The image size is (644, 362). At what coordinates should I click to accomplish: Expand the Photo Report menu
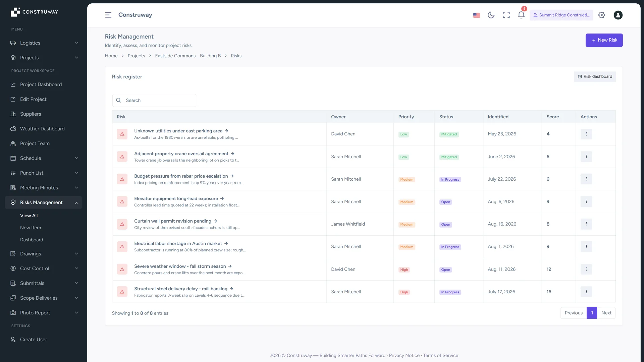pos(44,313)
